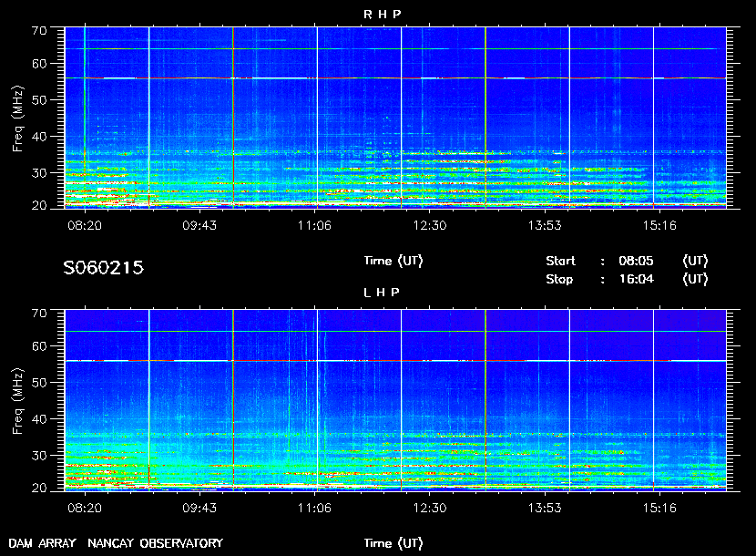This screenshot has height=556, width=756.
Task: Click the "13:53" time label under LHP plot
Action: (x=545, y=509)
